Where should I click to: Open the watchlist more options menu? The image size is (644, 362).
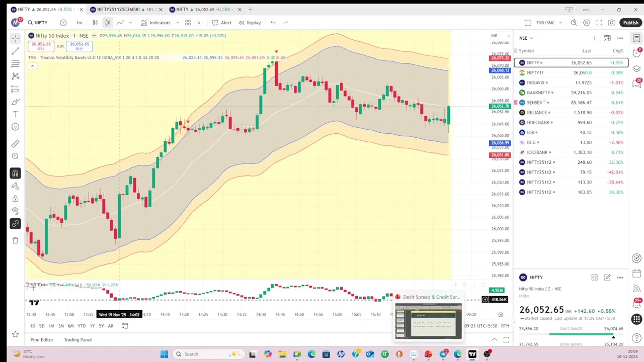pyautogui.click(x=620, y=38)
